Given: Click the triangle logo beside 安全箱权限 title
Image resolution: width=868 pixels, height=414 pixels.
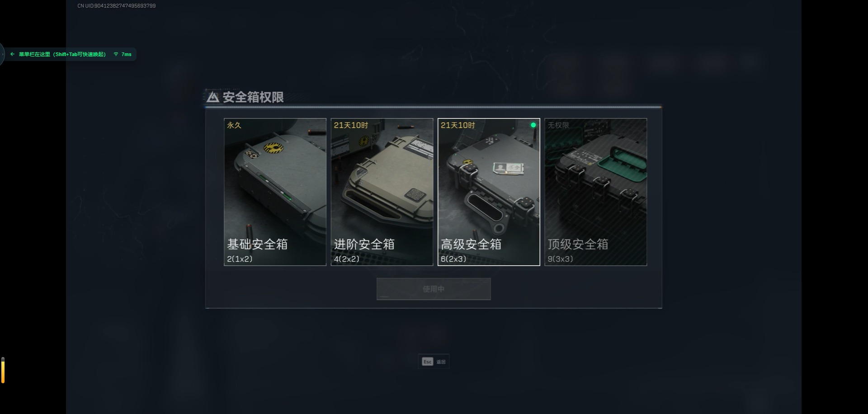Looking at the screenshot, I should point(213,97).
